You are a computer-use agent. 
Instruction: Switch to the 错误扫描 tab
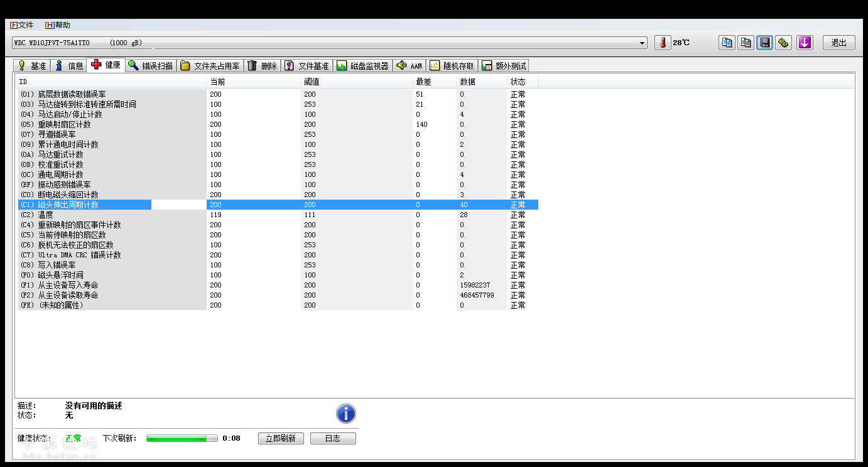(x=151, y=66)
